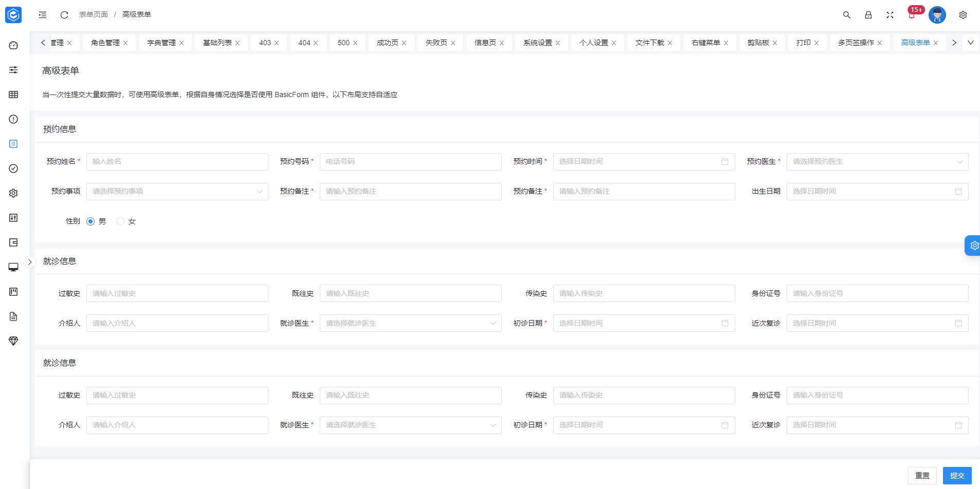Screen dimensions: 980x489
Task: Click the search icon in top header
Action: (846, 15)
